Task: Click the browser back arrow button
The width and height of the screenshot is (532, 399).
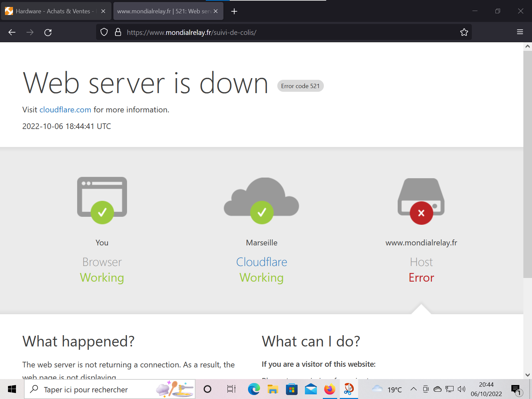Action: point(12,32)
